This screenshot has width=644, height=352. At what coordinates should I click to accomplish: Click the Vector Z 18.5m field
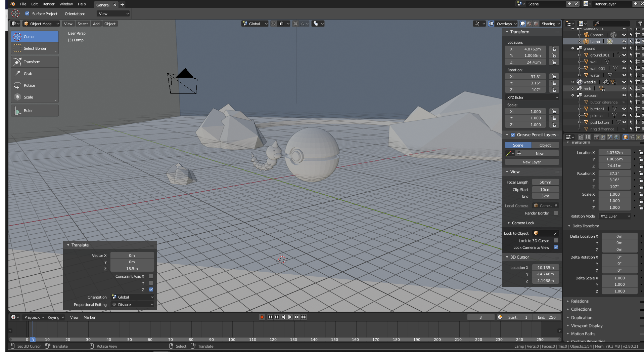click(132, 269)
